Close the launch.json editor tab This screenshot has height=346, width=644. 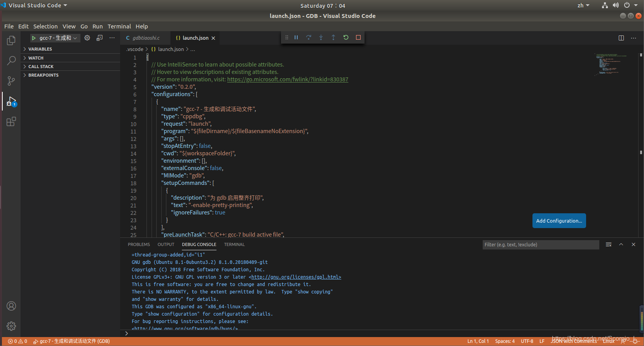coord(213,38)
